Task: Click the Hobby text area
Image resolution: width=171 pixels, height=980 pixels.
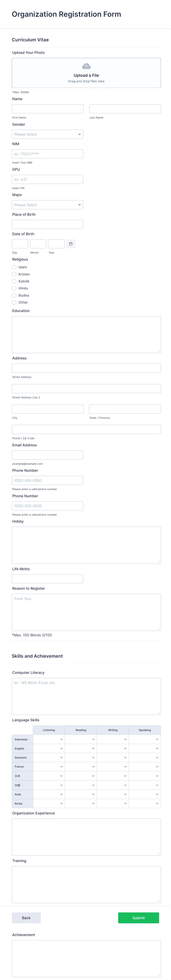Action: [x=86, y=545]
